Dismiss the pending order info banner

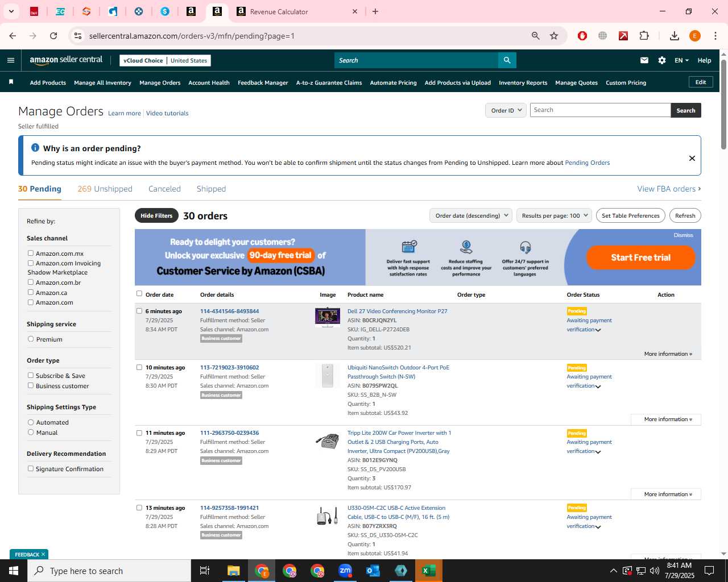click(692, 158)
